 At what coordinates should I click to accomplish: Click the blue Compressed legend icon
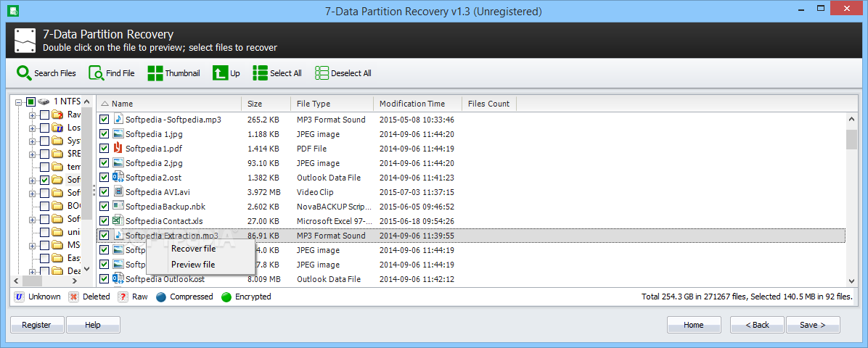tap(161, 297)
